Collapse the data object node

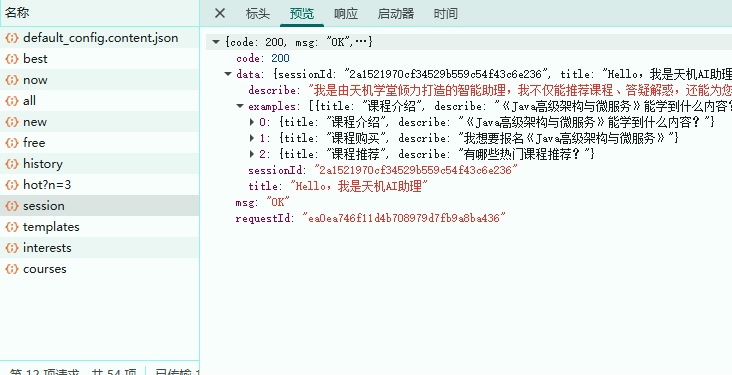228,74
